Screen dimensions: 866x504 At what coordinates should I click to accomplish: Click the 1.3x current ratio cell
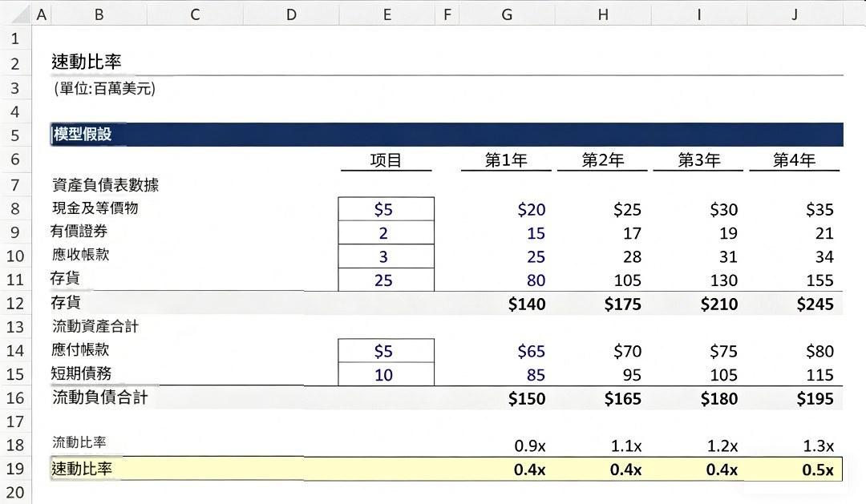click(x=819, y=446)
